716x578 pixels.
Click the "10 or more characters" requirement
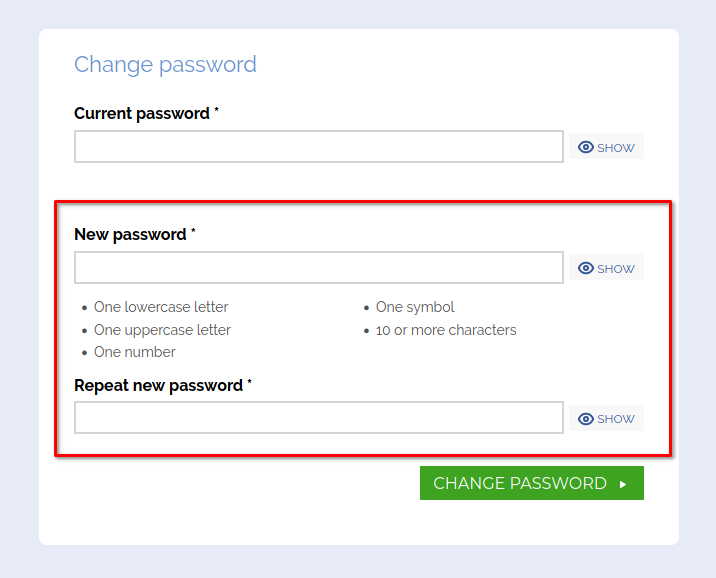click(446, 330)
